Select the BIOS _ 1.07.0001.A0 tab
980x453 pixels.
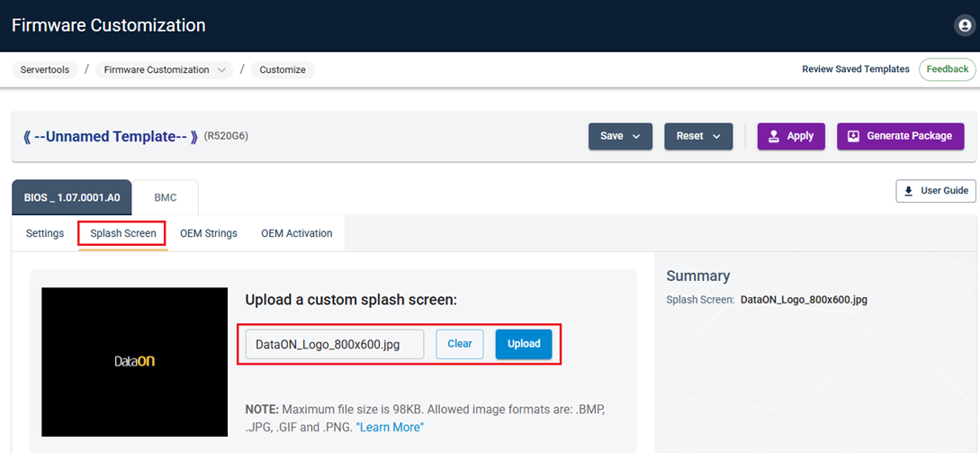[x=71, y=197]
